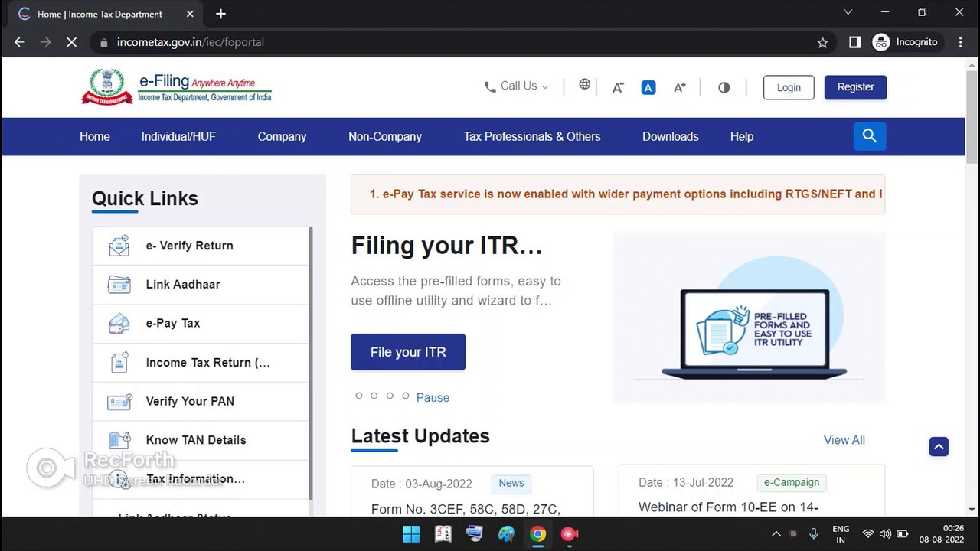Select the fourth carousel slide dot
Viewport: 980px width, 551px height.
(x=407, y=396)
